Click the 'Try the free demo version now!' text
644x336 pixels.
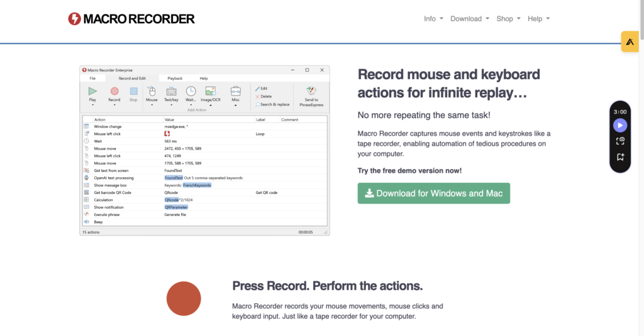pyautogui.click(x=409, y=171)
